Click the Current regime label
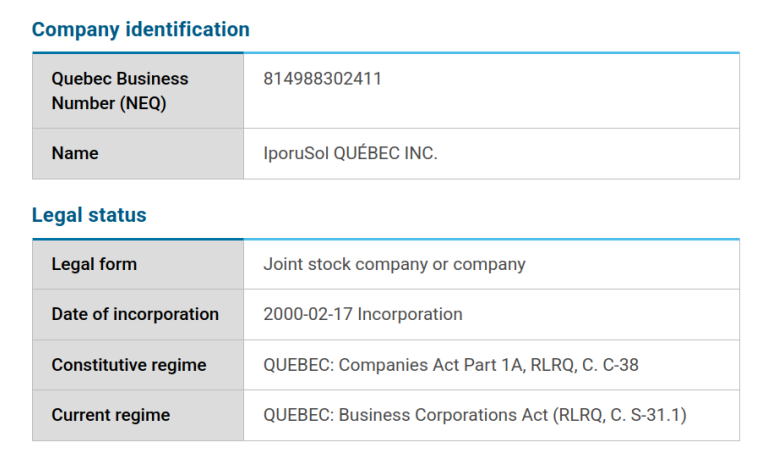 click(x=111, y=415)
